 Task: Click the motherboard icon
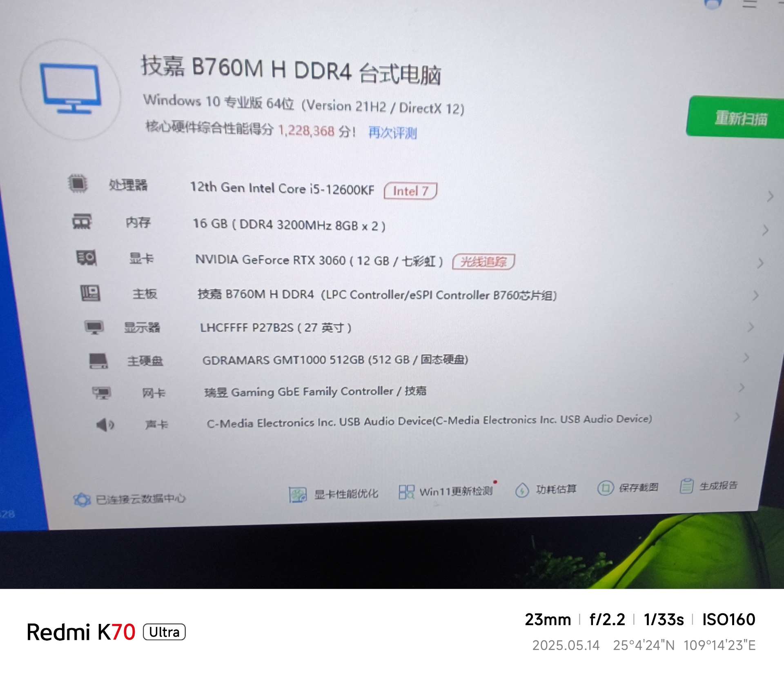[x=90, y=293]
